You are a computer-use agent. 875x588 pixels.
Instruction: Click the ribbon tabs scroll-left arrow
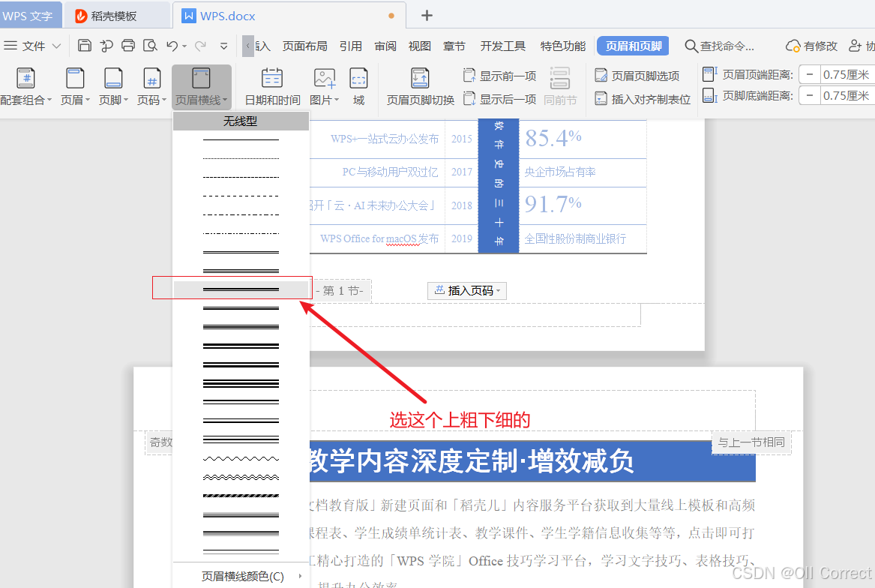248,46
